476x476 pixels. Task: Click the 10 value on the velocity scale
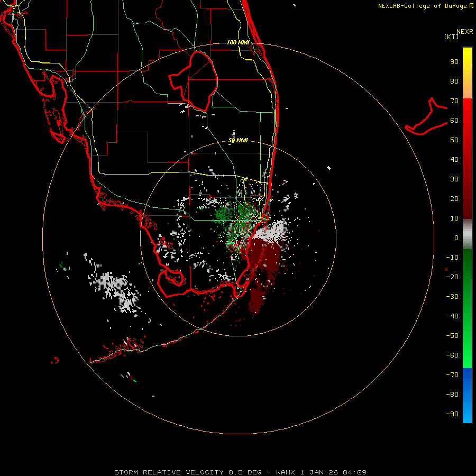pyautogui.click(x=454, y=218)
